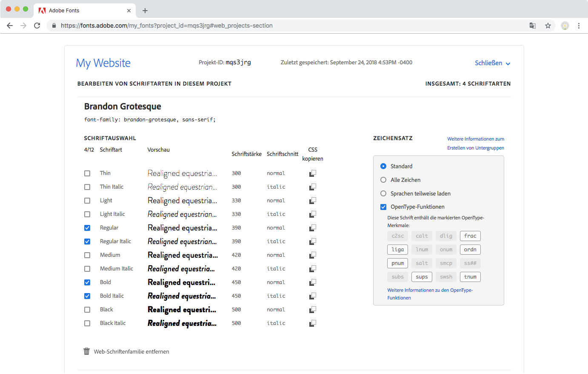
Task: Click the translate page icon in address bar
Action: point(533,26)
